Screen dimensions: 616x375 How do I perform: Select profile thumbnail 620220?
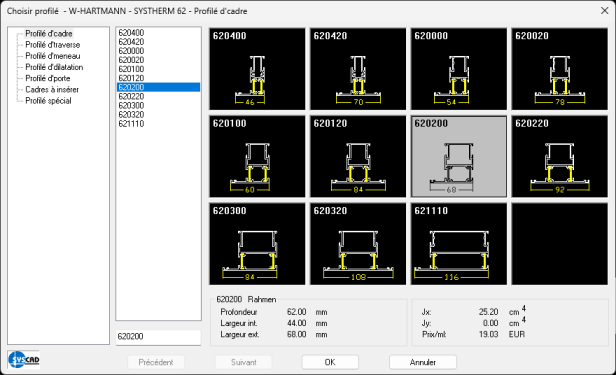point(559,156)
